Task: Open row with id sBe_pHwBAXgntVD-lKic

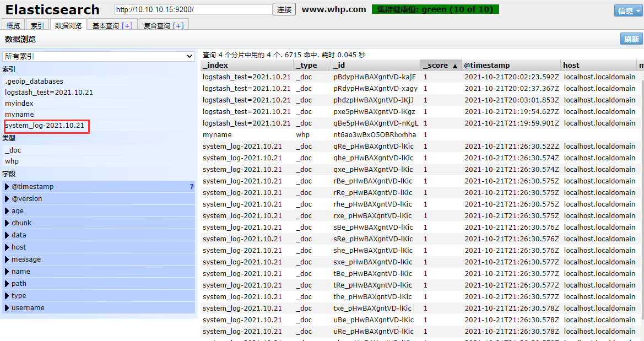Action: tap(373, 227)
